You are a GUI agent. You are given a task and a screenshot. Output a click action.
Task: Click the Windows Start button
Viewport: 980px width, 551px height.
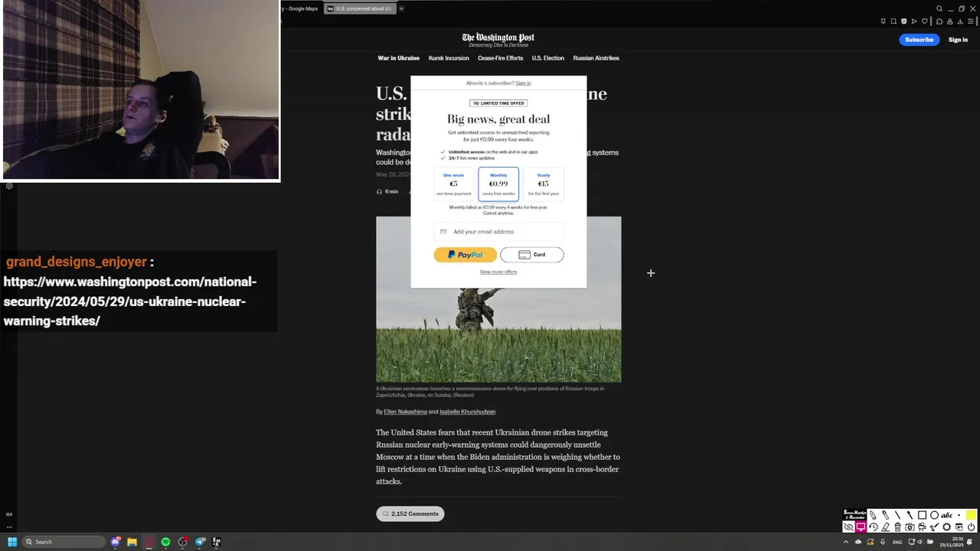[x=11, y=542]
